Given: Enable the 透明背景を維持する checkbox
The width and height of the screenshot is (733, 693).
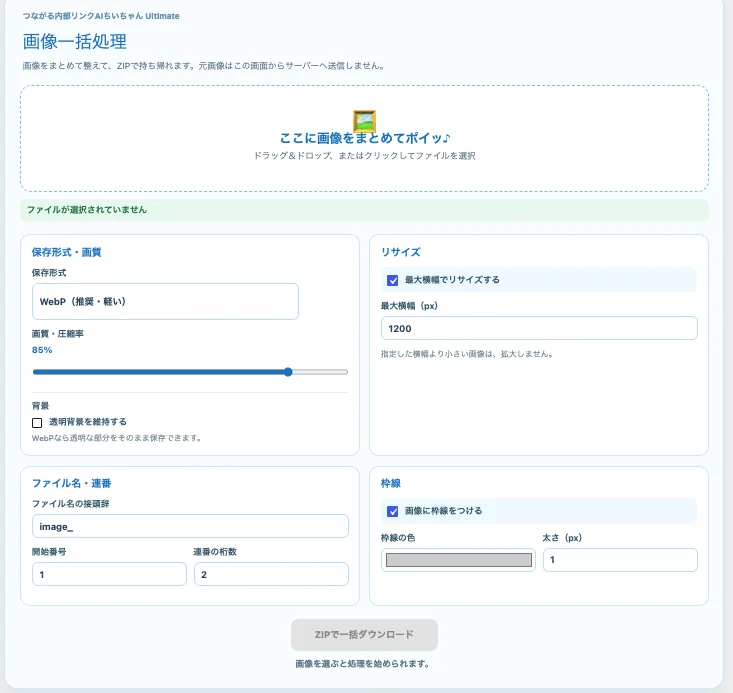Looking at the screenshot, I should [37, 423].
